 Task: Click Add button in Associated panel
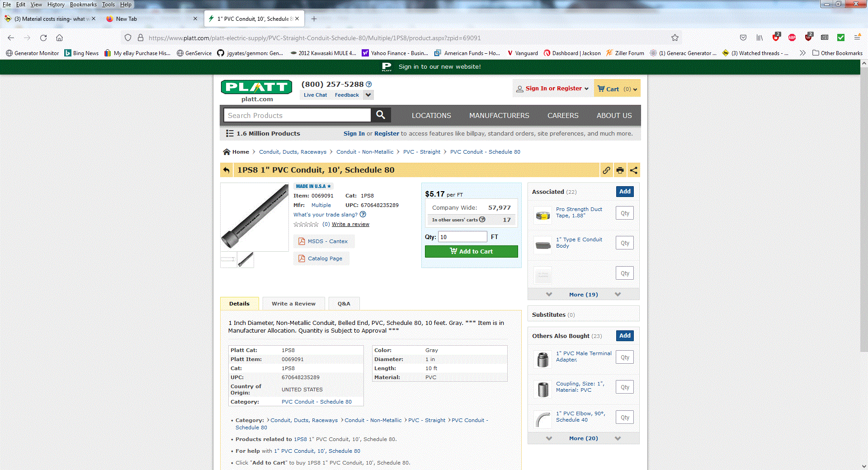[x=625, y=191]
